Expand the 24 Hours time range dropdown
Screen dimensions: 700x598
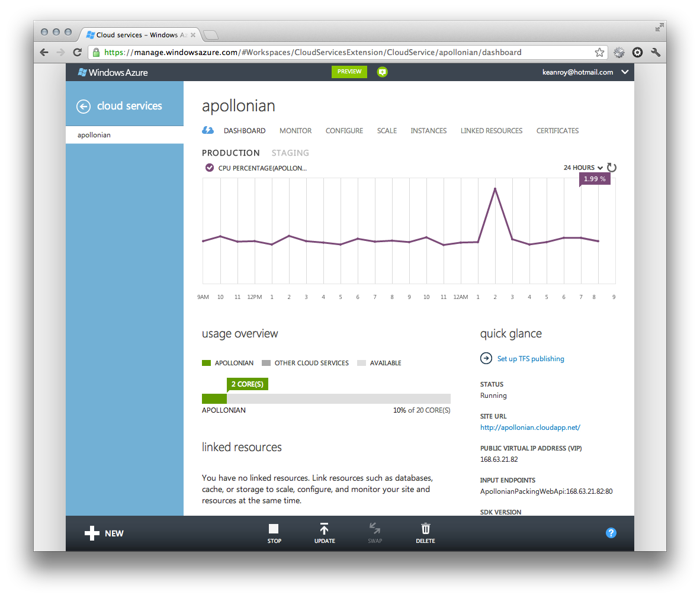click(583, 168)
